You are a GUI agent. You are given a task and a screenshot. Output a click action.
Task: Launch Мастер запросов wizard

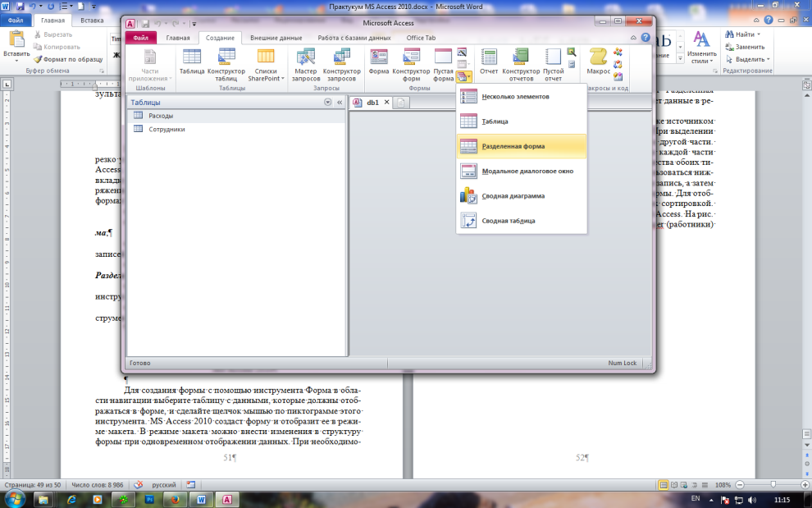[306, 65]
